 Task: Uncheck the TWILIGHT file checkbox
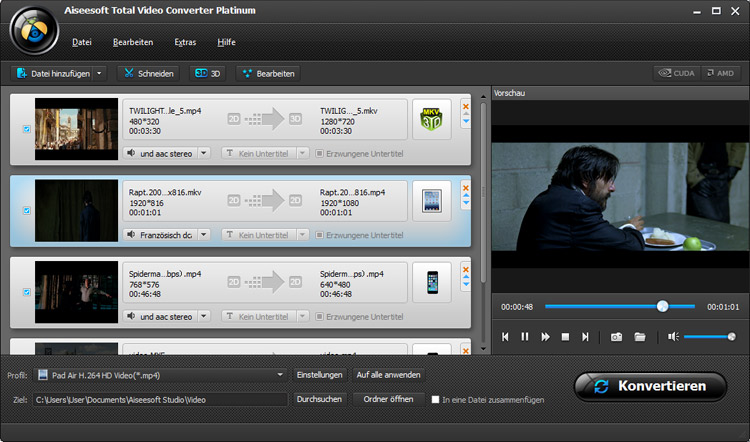coord(27,129)
